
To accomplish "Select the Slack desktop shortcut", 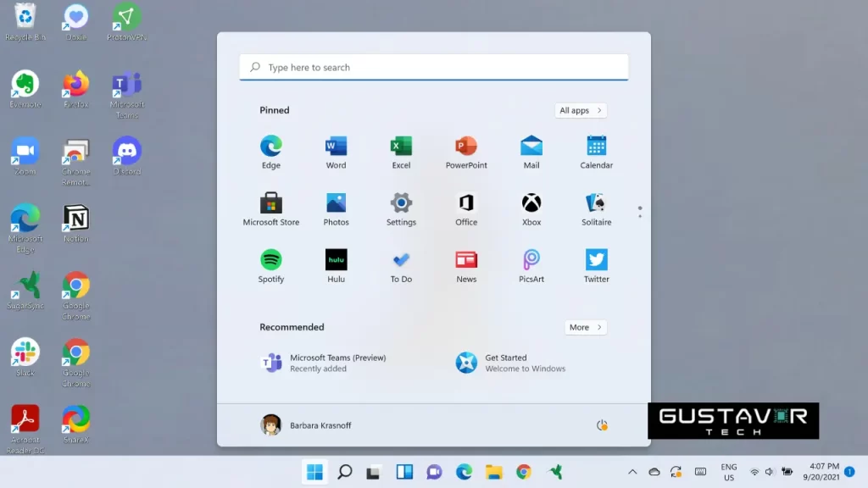I will point(25,358).
